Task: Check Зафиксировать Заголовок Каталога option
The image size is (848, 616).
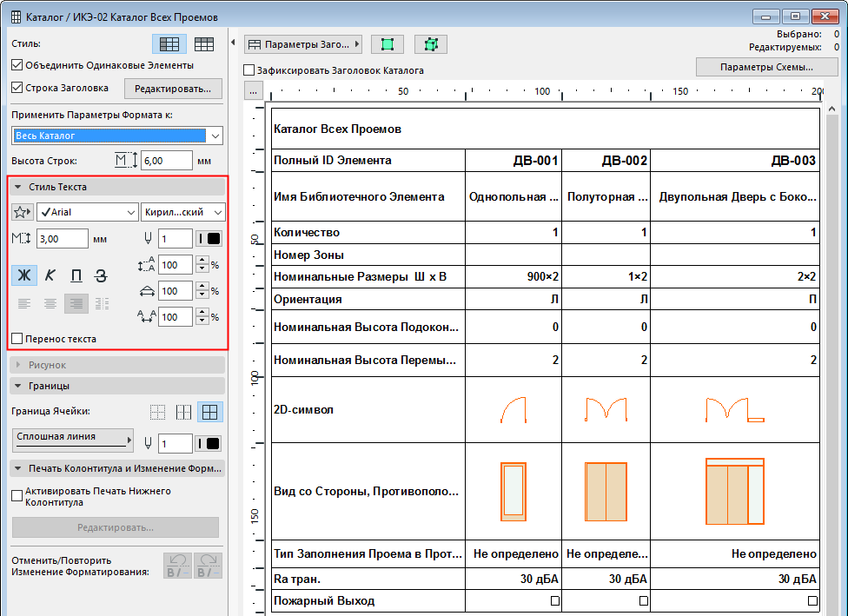Action: (x=250, y=70)
